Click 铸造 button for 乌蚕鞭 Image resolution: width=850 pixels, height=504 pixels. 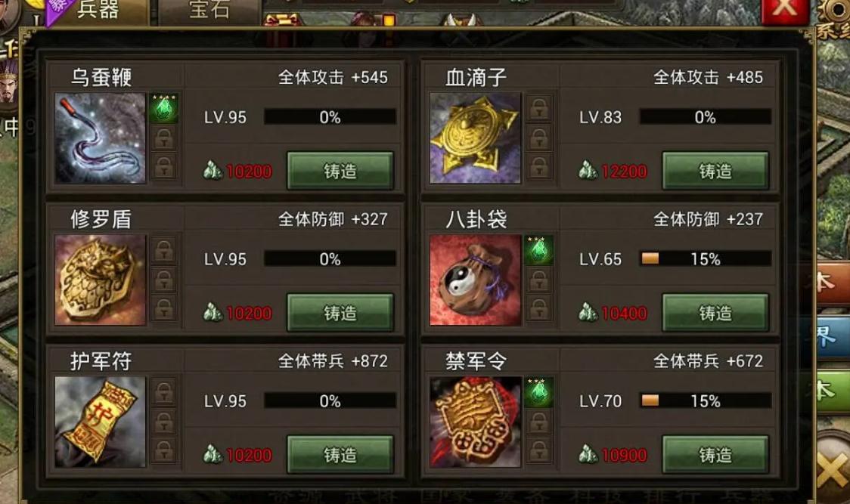tap(340, 171)
